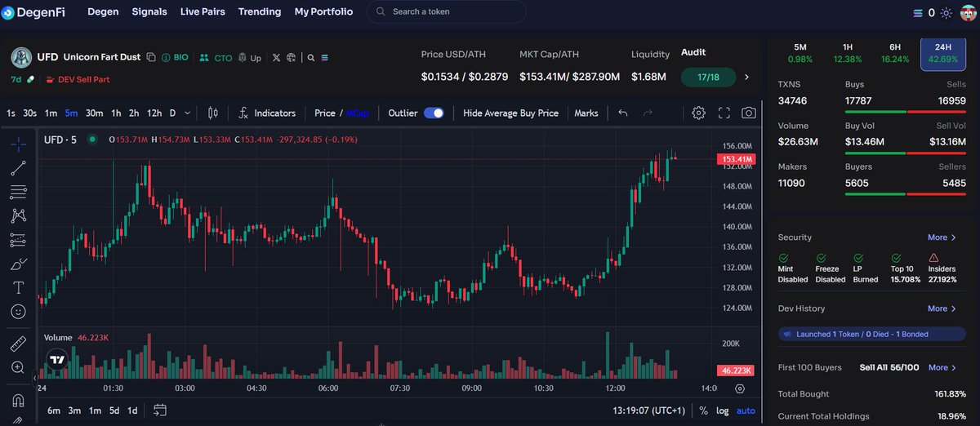Open the emoji sticker tool
Viewport: 980px width, 426px height.
pos(18,311)
